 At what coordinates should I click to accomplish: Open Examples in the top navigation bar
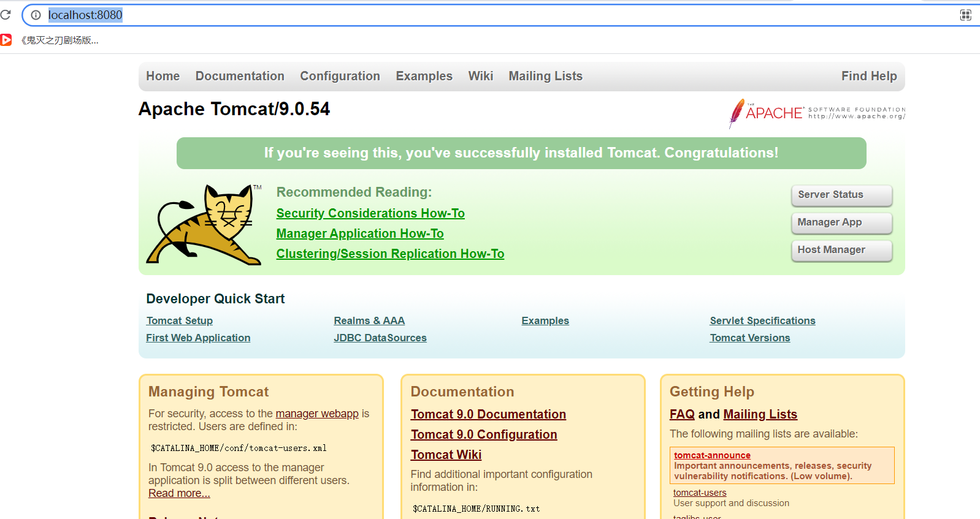424,76
